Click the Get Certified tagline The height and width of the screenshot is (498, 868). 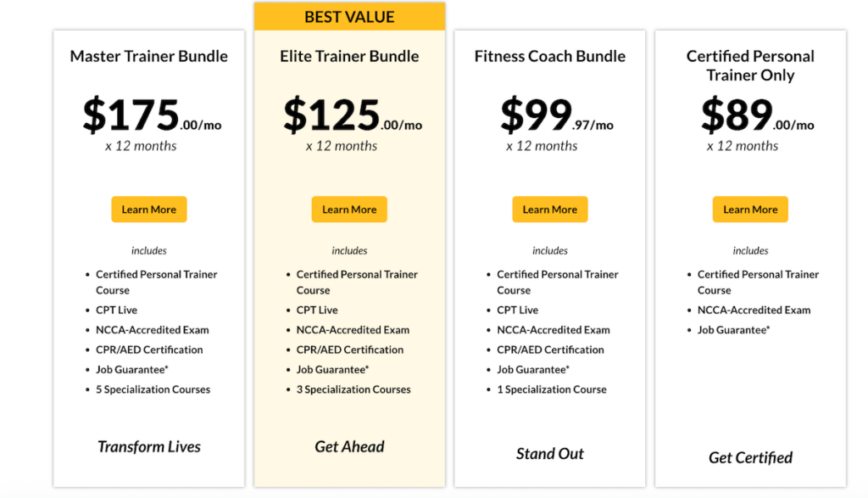click(x=750, y=458)
